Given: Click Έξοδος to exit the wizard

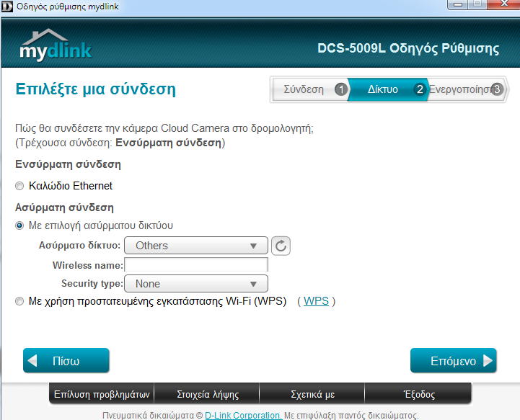Looking at the screenshot, I should [418, 394].
